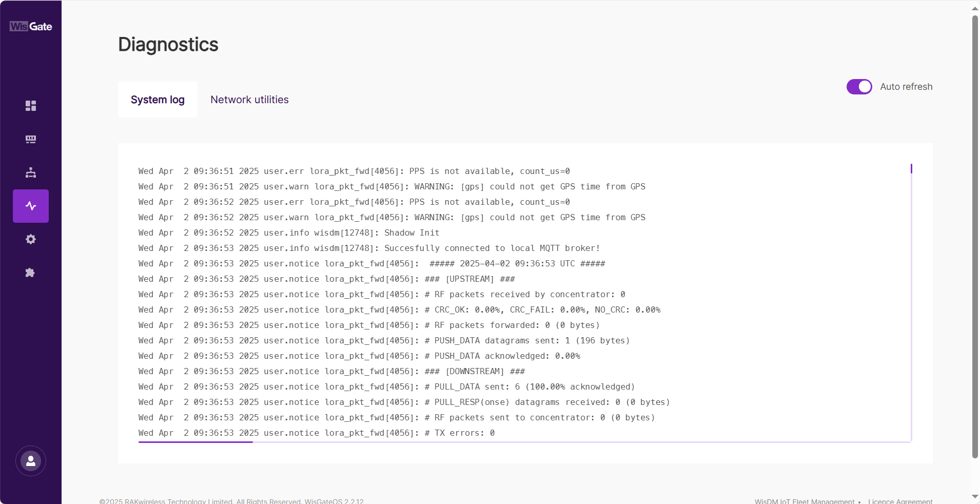Select the first 09:36:51 'PPS is not available' log line
This screenshot has height=504, width=980.
tap(354, 171)
